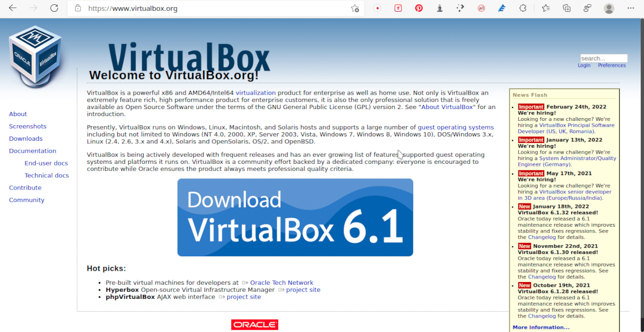Open Changelog link for 6.1.28 release
The width and height of the screenshot is (644, 332).
(541, 316)
